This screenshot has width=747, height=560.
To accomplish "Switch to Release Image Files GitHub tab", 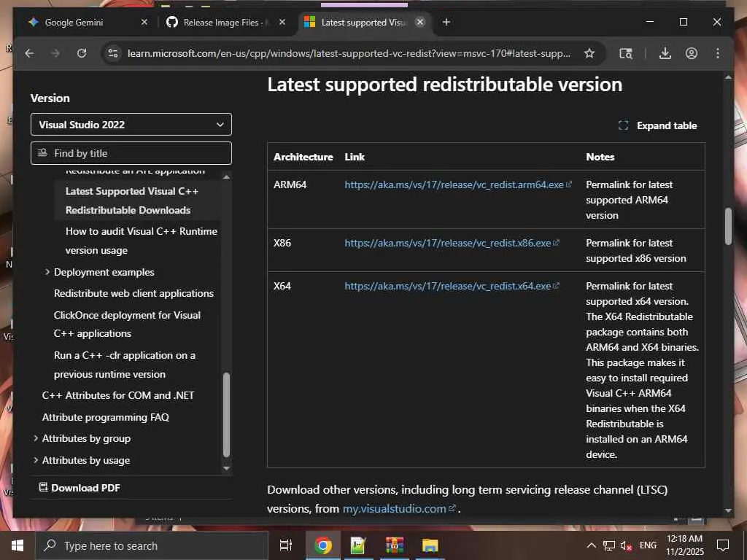I will click(220, 23).
